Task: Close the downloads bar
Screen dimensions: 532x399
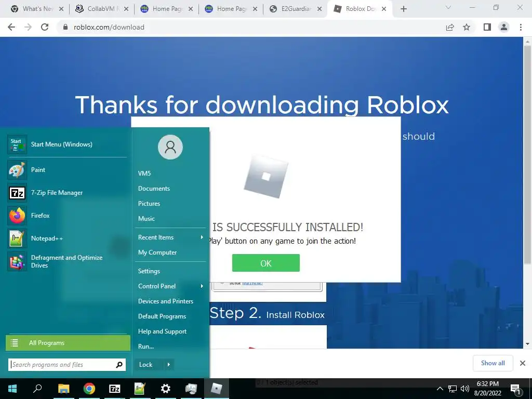Action: click(x=523, y=363)
